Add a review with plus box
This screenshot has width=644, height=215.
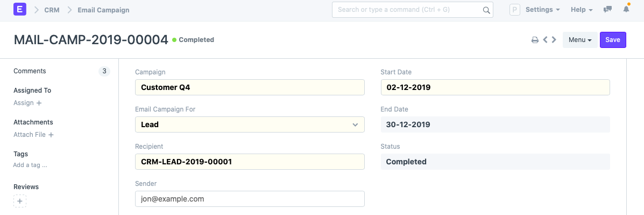[x=20, y=201]
